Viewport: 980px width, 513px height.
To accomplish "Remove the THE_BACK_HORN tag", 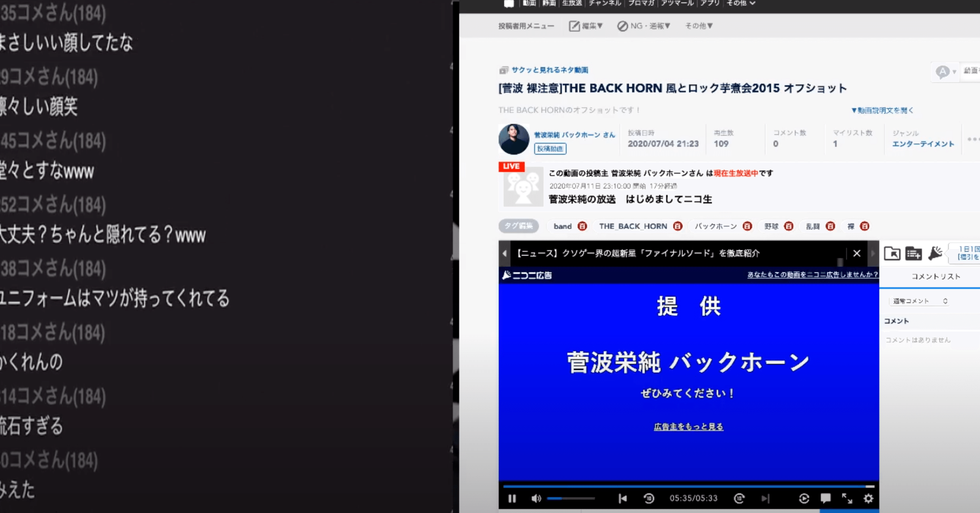I will coord(678,226).
